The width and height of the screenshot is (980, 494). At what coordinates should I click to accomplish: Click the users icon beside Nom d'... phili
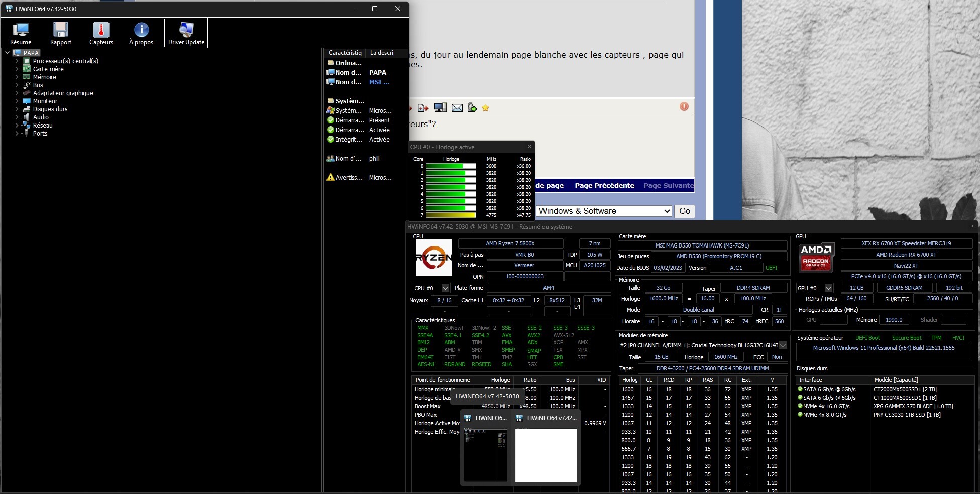click(330, 159)
